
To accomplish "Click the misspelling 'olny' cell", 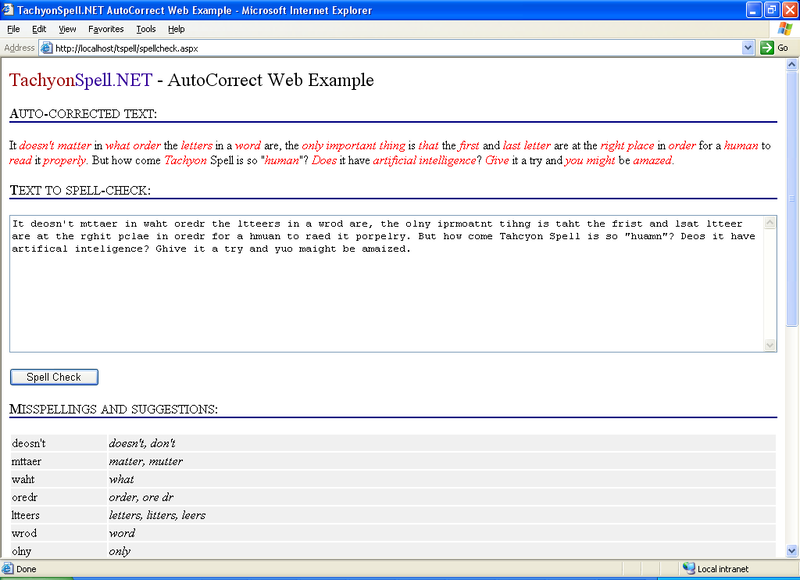I will click(x=59, y=551).
